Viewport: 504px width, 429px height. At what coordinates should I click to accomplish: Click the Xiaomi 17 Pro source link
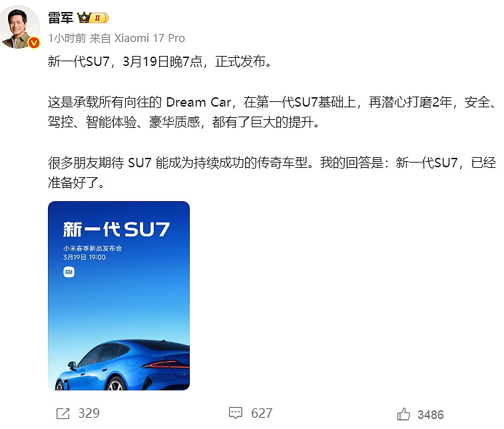[149, 38]
